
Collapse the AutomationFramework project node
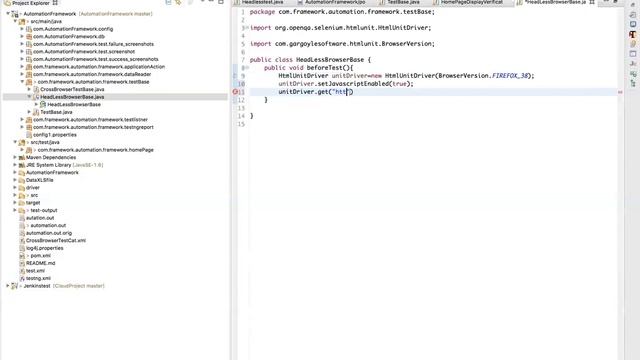8,13
